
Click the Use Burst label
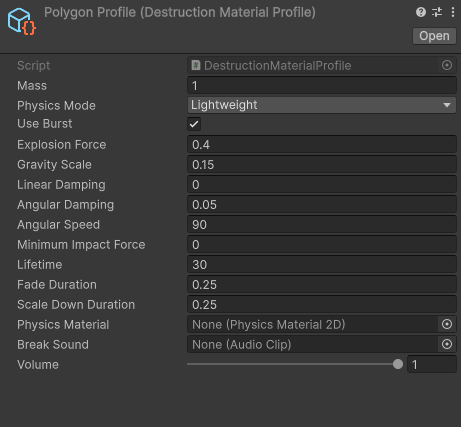(45, 124)
